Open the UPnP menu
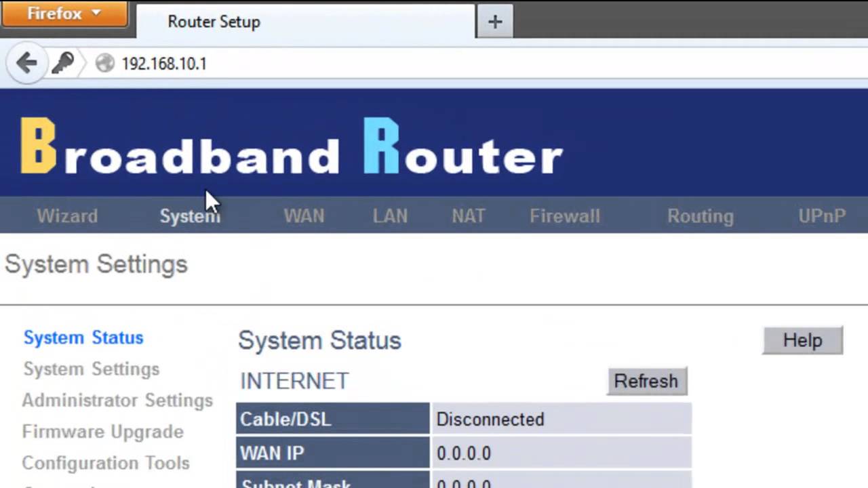 [822, 216]
